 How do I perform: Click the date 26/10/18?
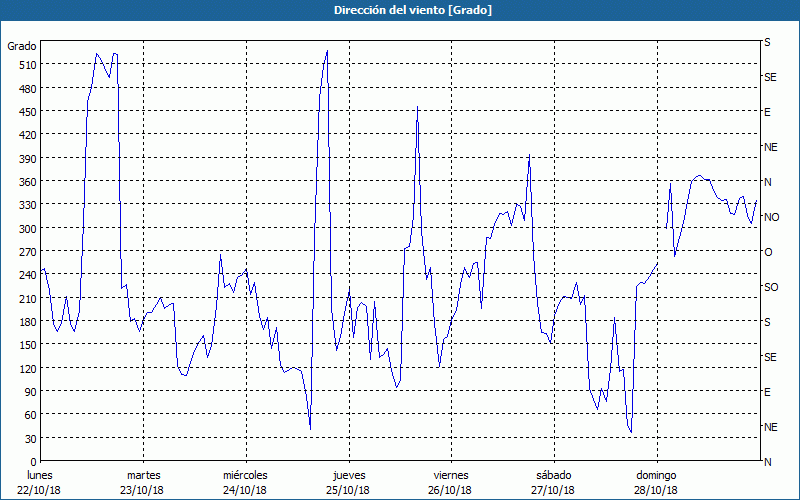[450, 490]
